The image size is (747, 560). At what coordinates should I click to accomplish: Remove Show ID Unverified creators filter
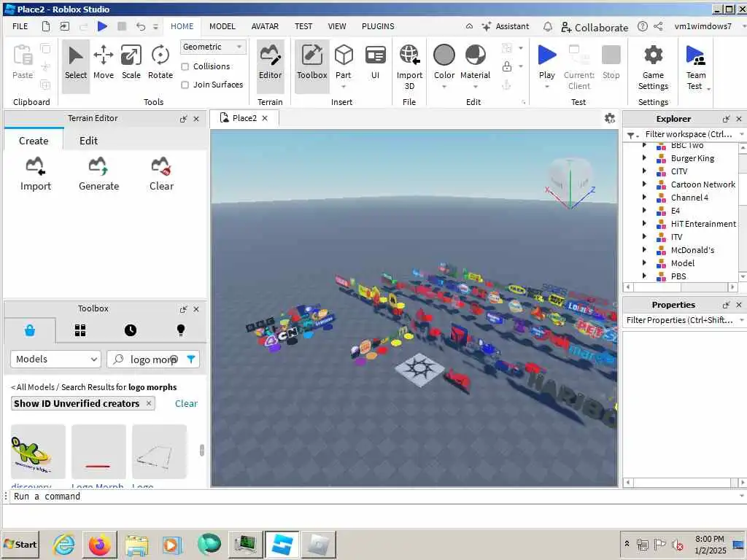149,403
